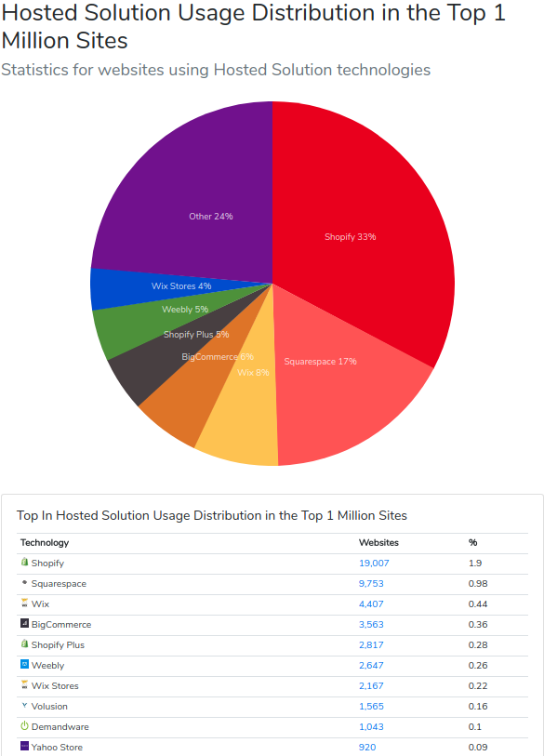This screenshot has height=756, width=544.
Task: Open the Volusion technology link
Action: [x=49, y=707]
